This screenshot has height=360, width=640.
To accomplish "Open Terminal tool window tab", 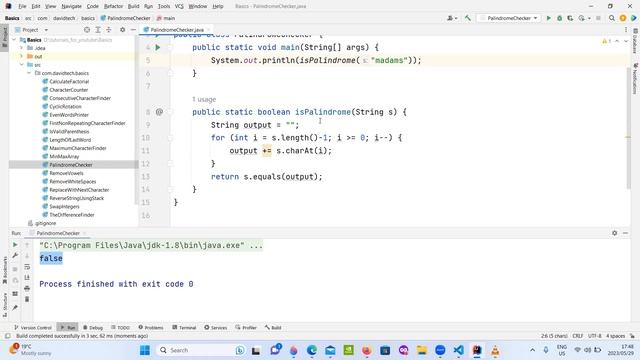I will [184, 327].
